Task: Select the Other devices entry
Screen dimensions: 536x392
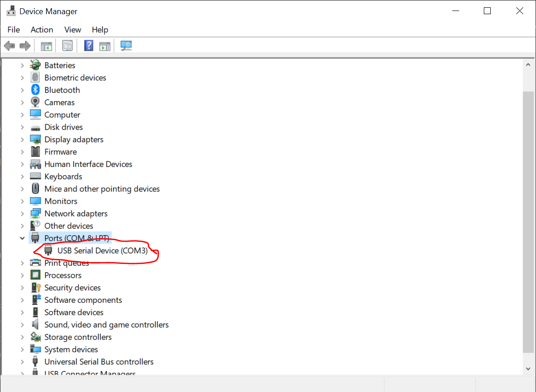Action: pyautogui.click(x=69, y=226)
